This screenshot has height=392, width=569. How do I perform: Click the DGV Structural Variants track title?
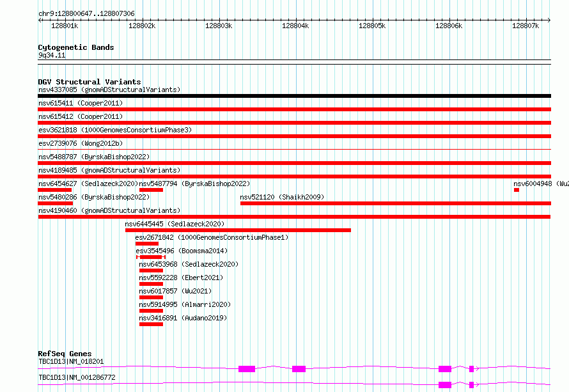point(90,82)
